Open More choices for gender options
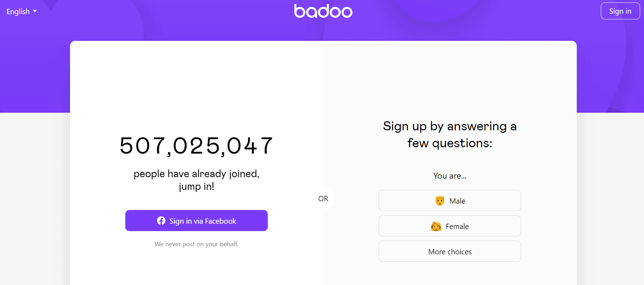 [x=450, y=251]
